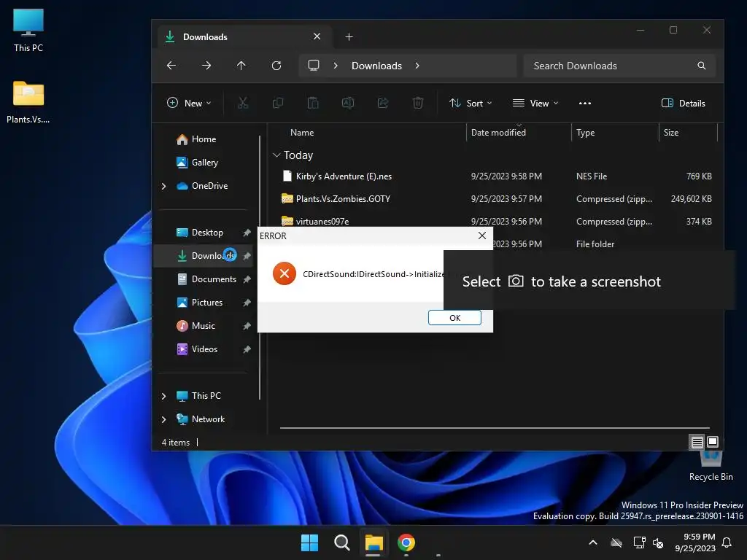Click the Paste clipboard icon

click(313, 103)
